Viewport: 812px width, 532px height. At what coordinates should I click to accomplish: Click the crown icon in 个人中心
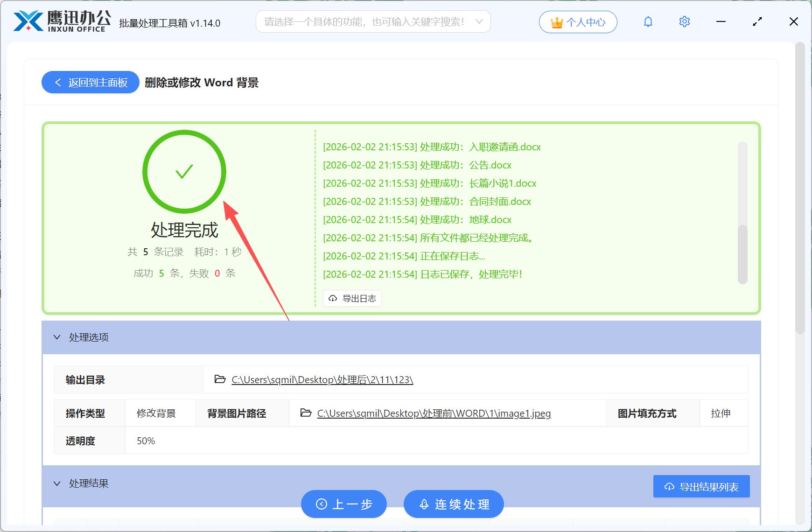tap(556, 21)
